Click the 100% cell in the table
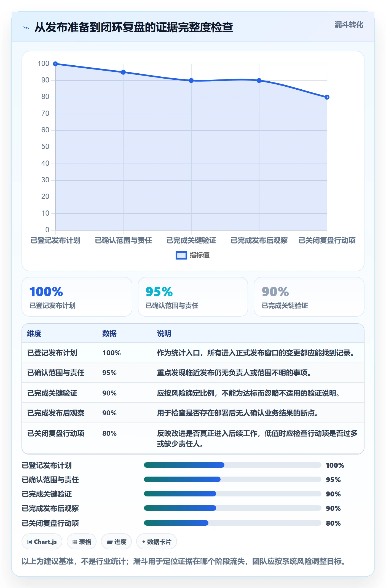 pos(112,353)
